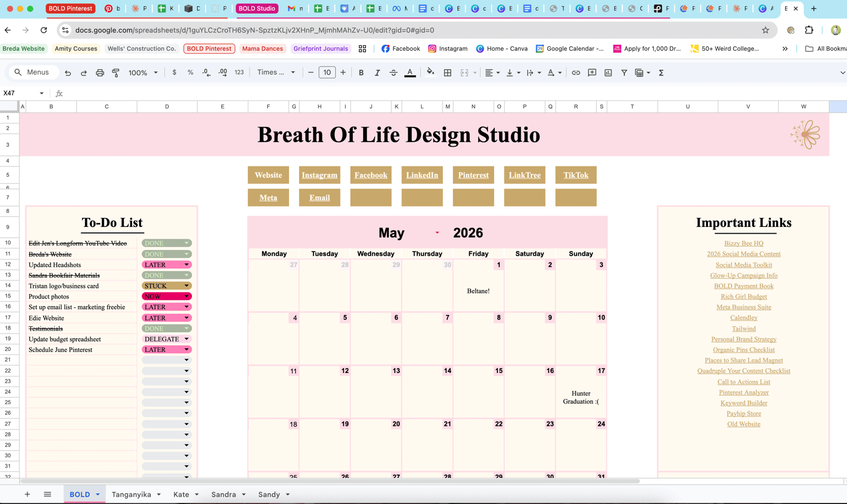
Task: Click the Name Box showing X47
Action: point(24,93)
